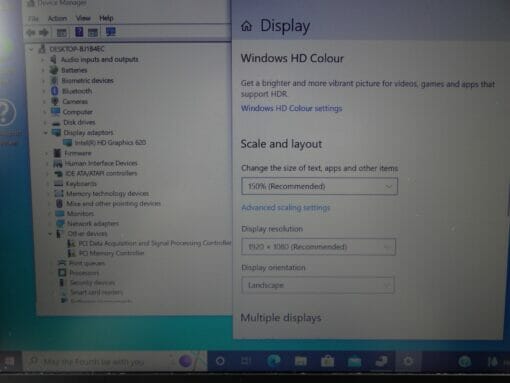This screenshot has width=510, height=383.
Task: Click the Scan for hardware changes monitor icon
Action: point(111,32)
